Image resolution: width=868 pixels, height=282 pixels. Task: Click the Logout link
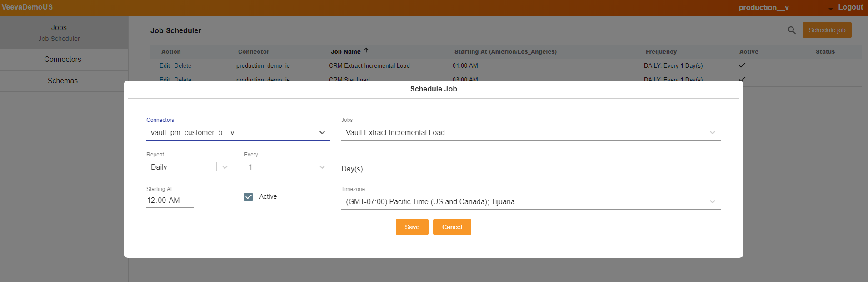[x=850, y=7]
